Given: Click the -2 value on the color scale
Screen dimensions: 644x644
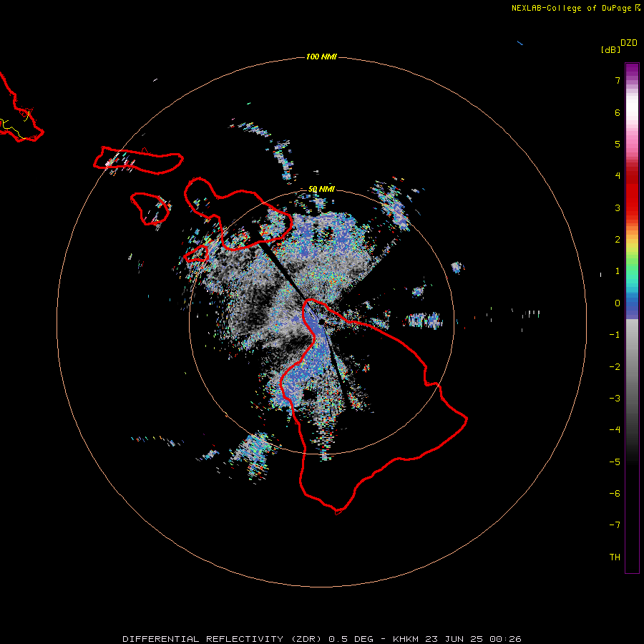Looking at the screenshot, I should pyautogui.click(x=615, y=367).
